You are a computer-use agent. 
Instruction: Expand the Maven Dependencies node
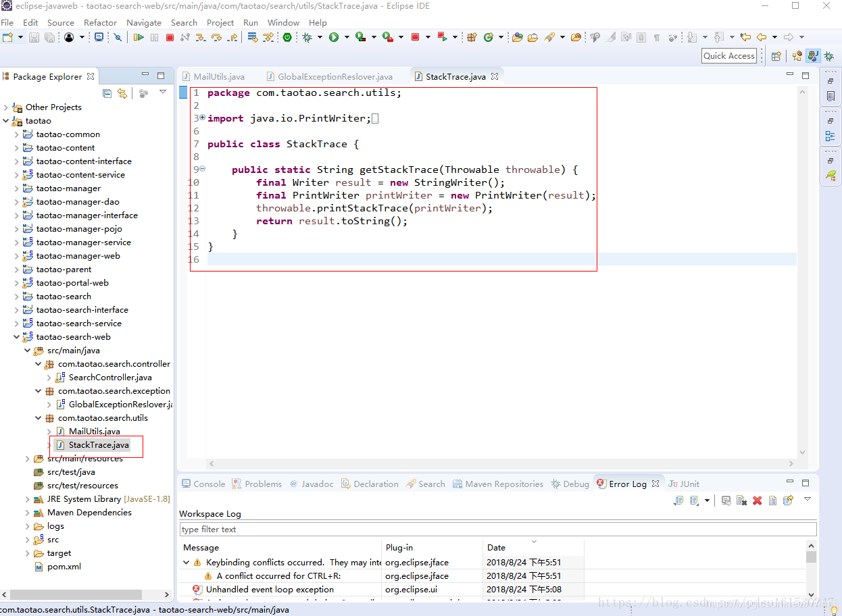[28, 513]
